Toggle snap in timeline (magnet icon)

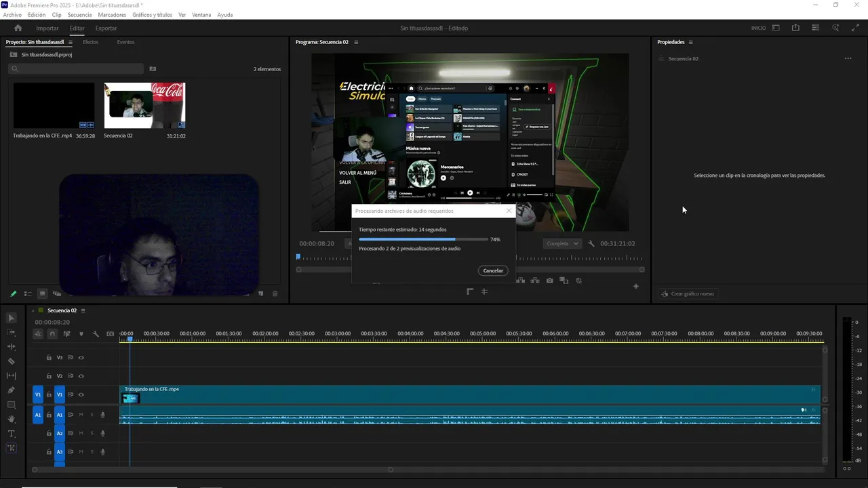[52, 333]
